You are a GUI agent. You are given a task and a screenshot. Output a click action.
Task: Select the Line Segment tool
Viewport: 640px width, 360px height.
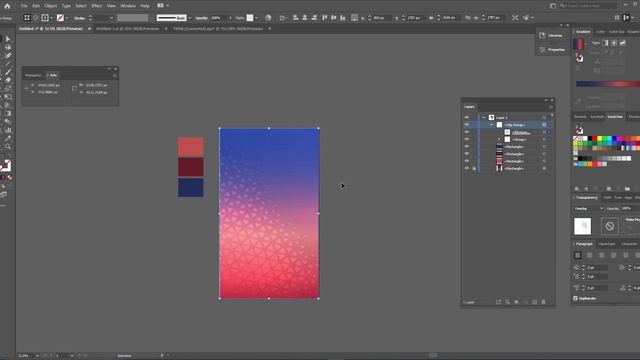click(x=8, y=64)
